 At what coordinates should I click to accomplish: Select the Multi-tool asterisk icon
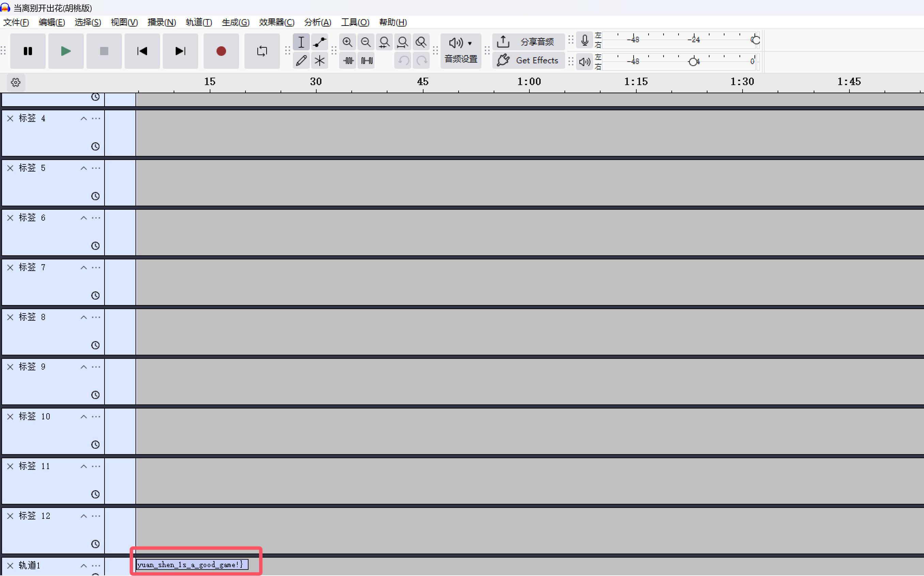pos(319,61)
